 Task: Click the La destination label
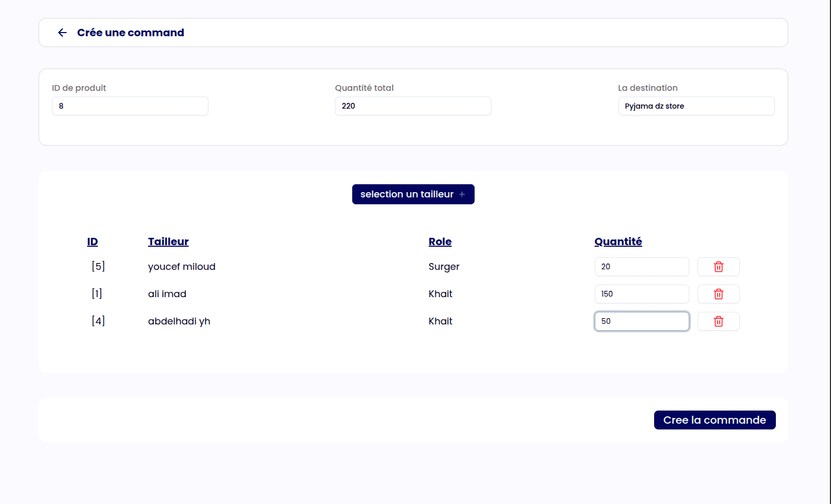648,88
